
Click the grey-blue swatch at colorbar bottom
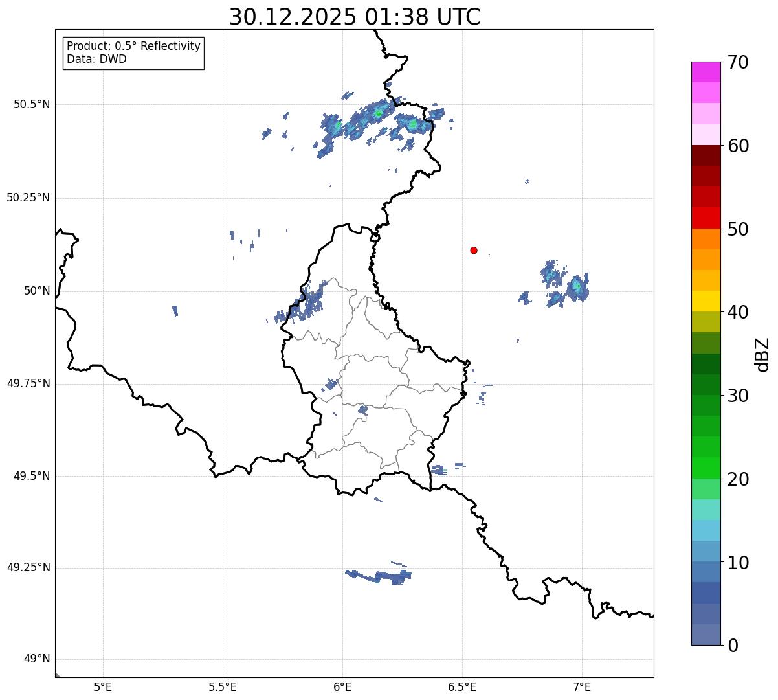tap(706, 635)
